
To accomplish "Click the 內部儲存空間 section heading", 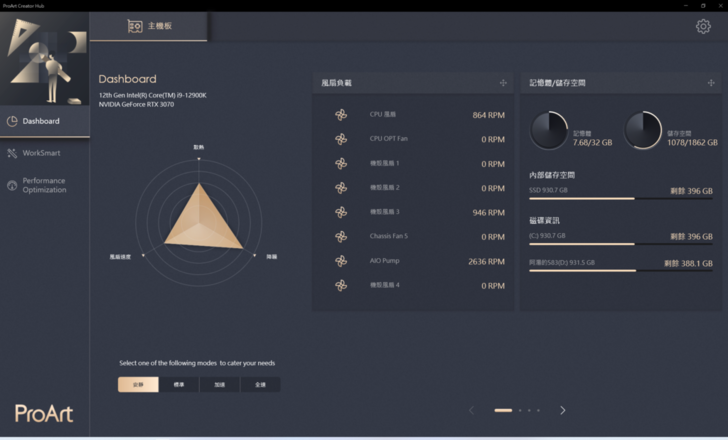I will [552, 175].
